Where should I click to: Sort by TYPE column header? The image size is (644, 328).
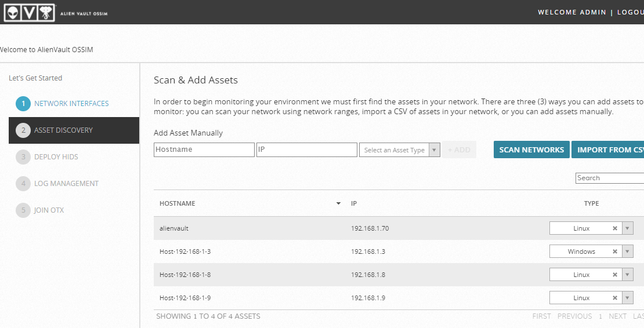tap(591, 203)
